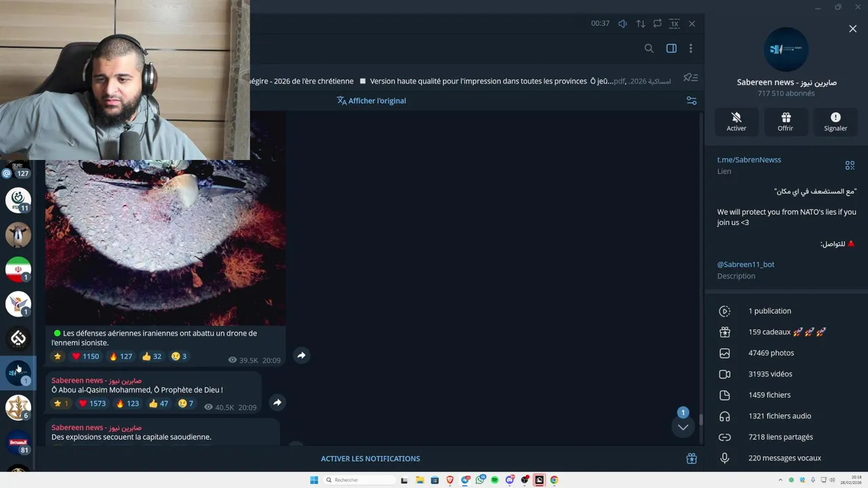Change the 1X playback speed
Image resolution: width=868 pixels, height=488 pixels.
[x=674, y=24]
